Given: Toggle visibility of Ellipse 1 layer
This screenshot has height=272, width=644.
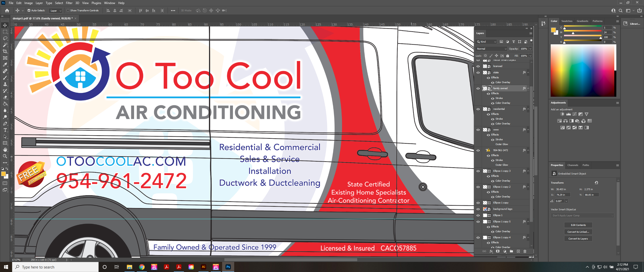Looking at the screenshot, I should (478, 215).
